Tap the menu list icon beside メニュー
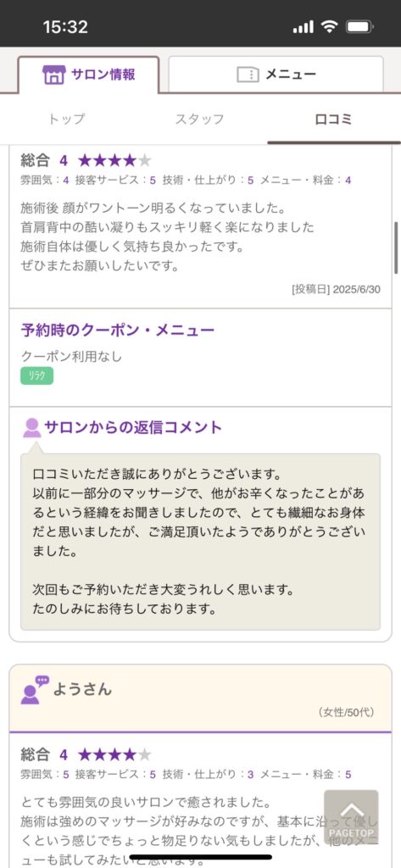Image resolution: width=401 pixels, height=868 pixels. [x=248, y=75]
